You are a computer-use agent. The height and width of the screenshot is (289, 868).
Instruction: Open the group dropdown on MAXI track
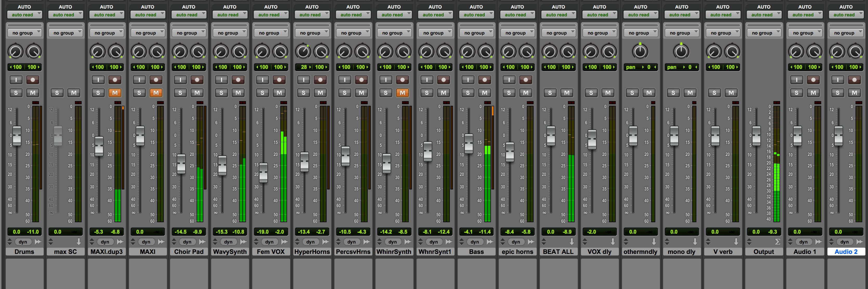click(x=148, y=33)
